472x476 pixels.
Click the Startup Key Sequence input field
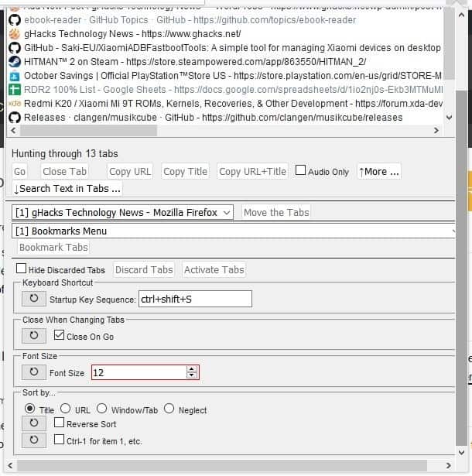pos(195,299)
